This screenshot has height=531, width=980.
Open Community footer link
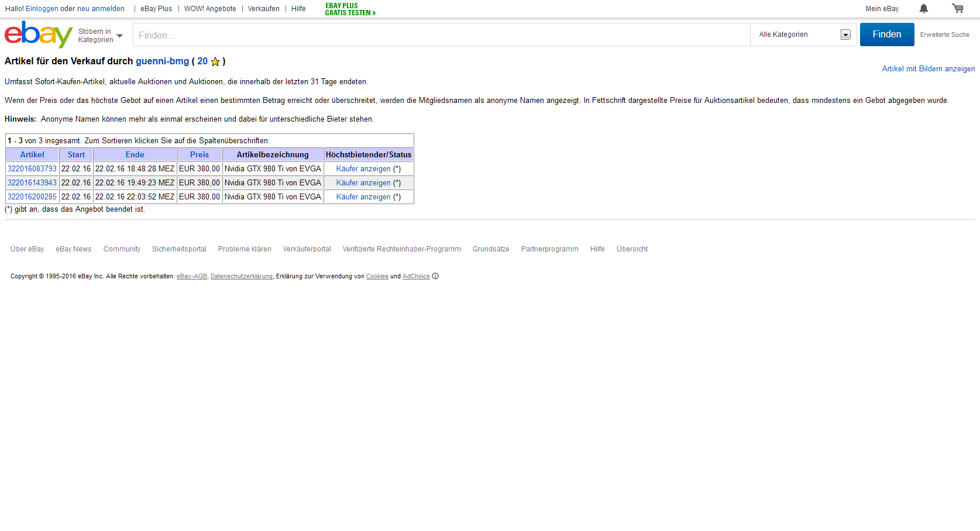(122, 249)
